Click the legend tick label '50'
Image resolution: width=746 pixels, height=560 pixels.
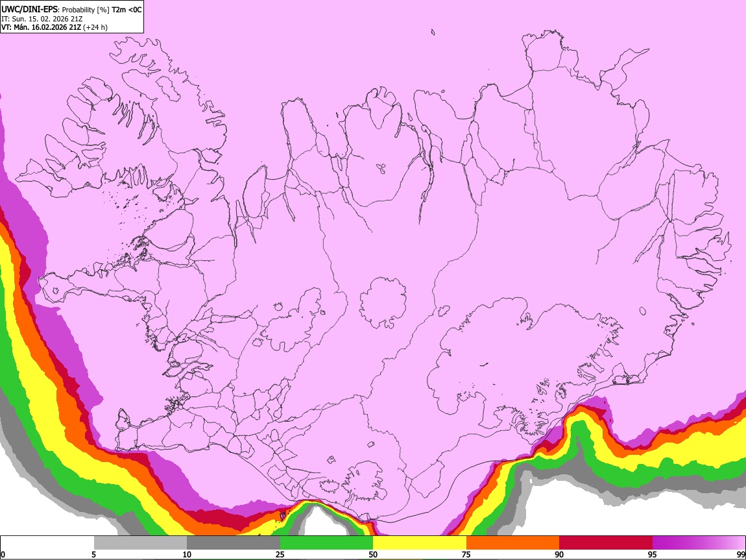click(x=373, y=554)
